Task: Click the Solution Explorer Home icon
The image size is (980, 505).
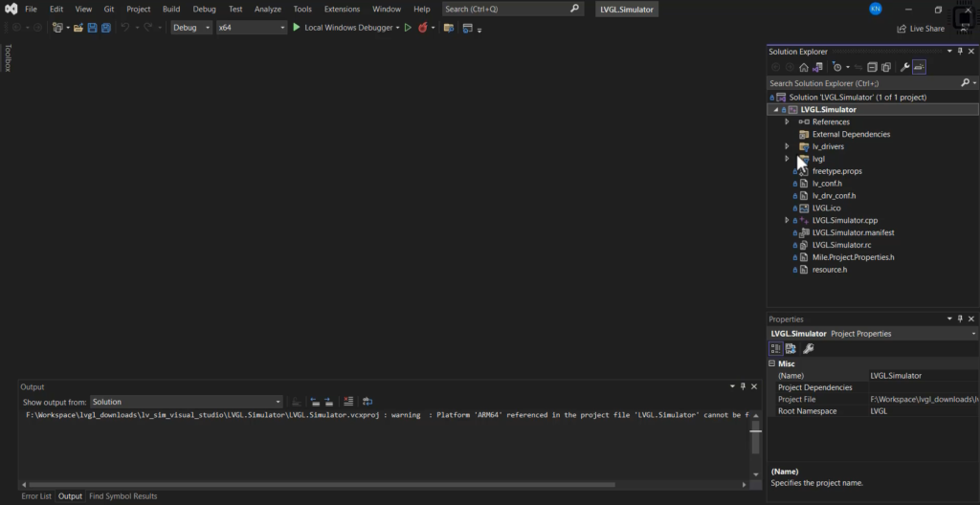Action: 804,67
